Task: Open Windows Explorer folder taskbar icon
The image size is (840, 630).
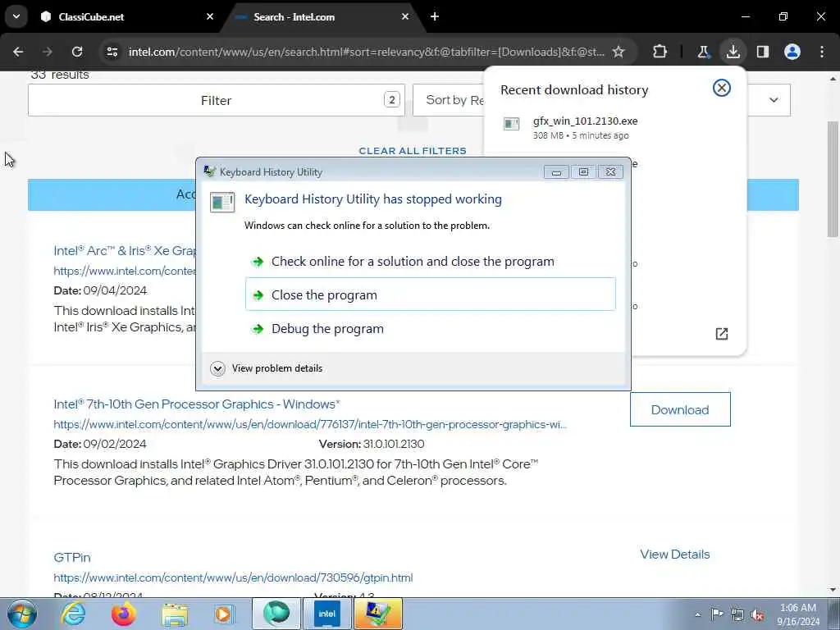Action: [x=175, y=614]
